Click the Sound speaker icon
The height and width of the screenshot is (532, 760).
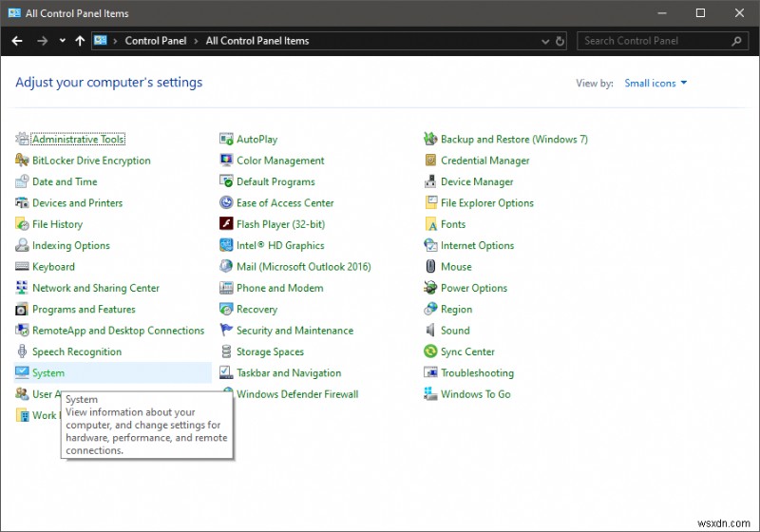431,332
